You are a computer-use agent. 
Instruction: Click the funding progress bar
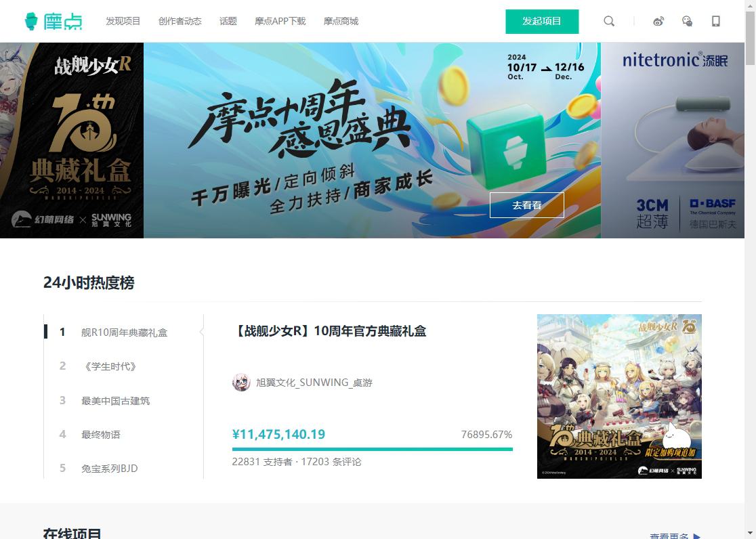(372, 450)
